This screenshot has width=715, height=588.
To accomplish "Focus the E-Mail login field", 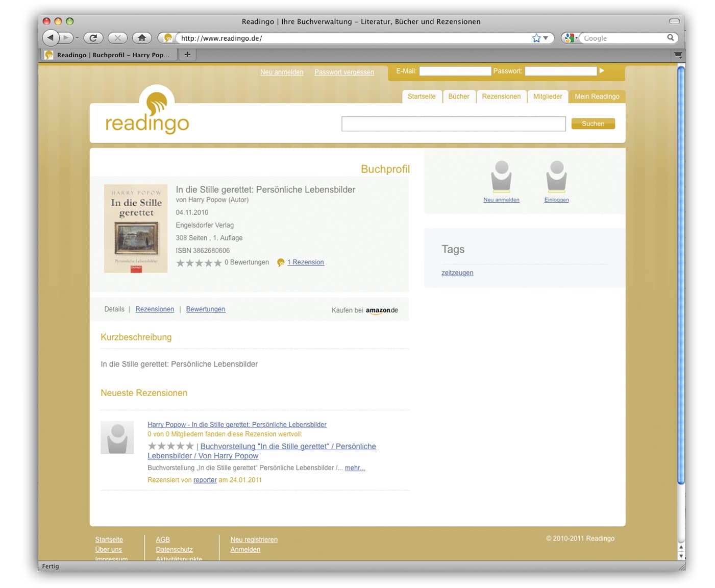I will coord(455,71).
